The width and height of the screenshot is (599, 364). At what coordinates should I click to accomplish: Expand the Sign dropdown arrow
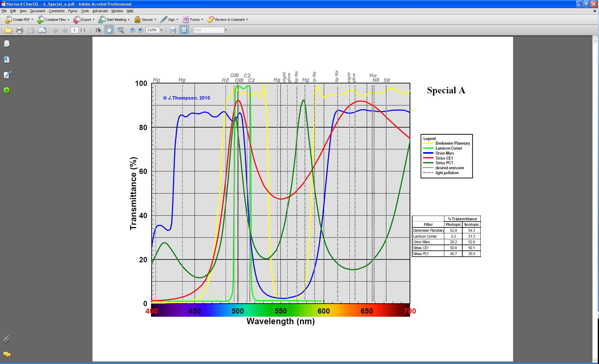point(177,20)
